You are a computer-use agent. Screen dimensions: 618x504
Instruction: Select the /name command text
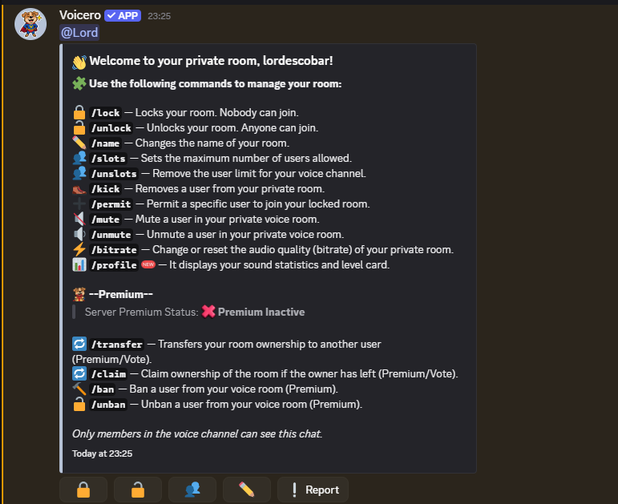(105, 143)
